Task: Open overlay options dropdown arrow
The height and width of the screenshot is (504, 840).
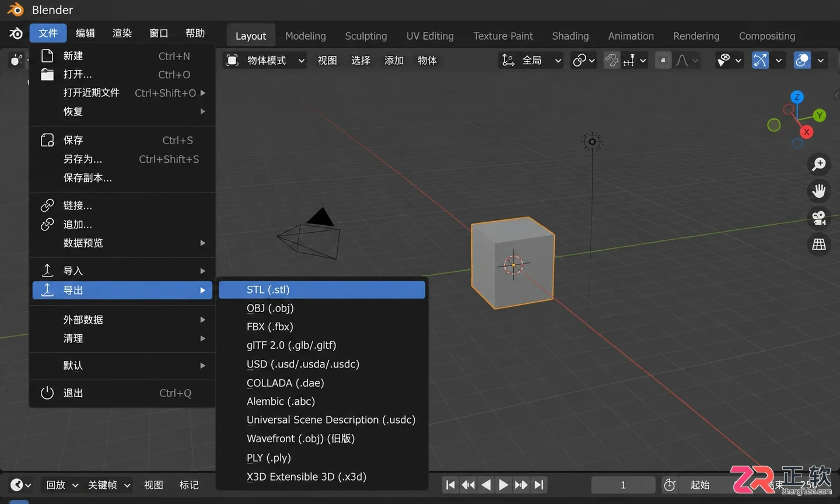Action: [820, 60]
